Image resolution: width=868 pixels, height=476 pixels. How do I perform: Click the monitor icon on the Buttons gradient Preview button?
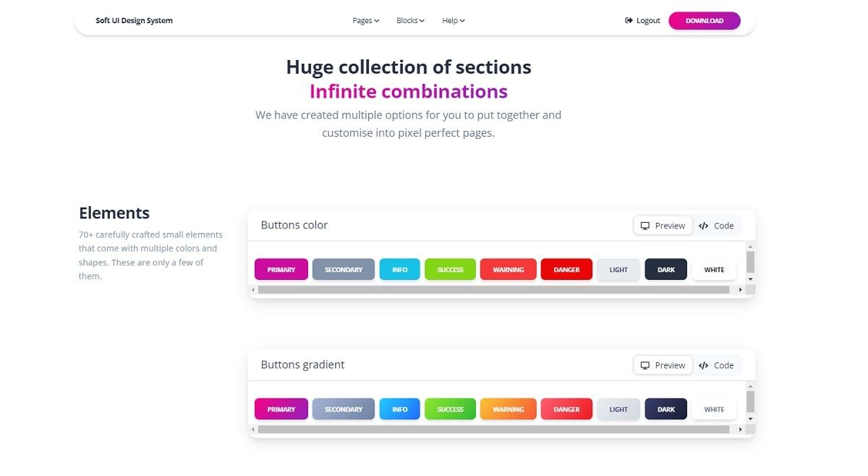(x=645, y=365)
